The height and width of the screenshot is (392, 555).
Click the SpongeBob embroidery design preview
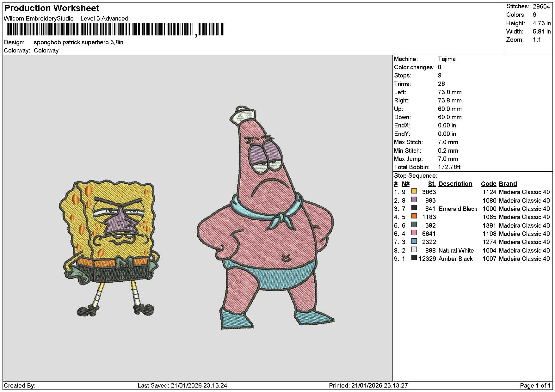109,248
